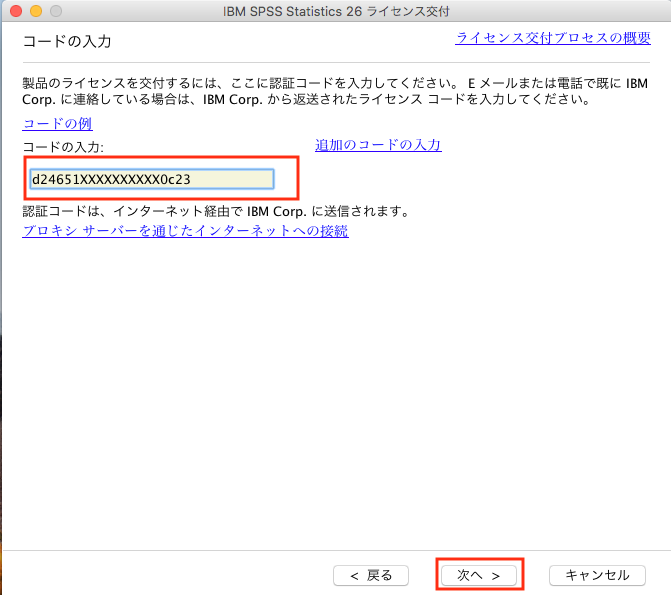Select the コードの入力 heading text
The image size is (671, 595).
(67, 42)
